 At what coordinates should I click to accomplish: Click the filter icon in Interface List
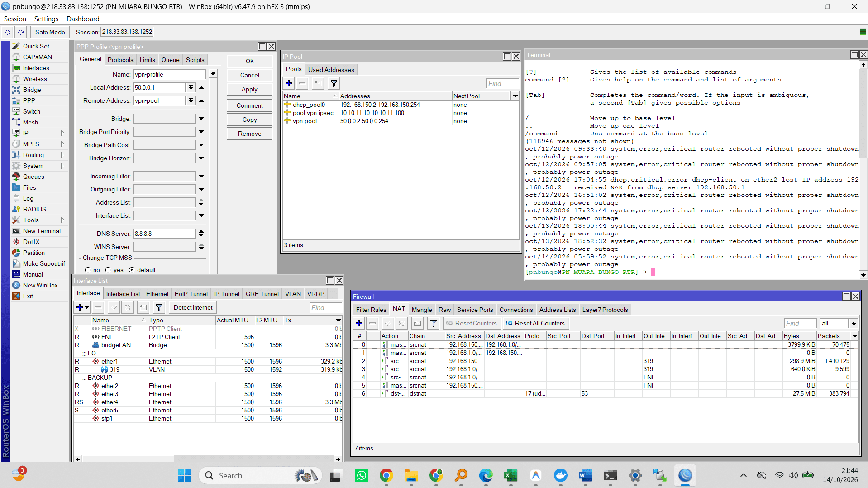click(x=159, y=307)
